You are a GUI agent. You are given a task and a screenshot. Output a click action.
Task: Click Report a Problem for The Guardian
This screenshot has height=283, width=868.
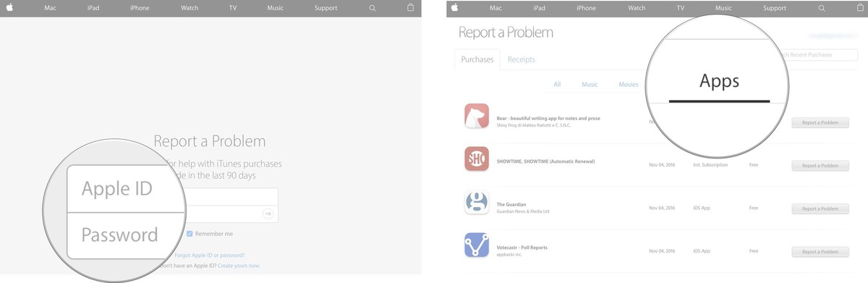point(820,208)
